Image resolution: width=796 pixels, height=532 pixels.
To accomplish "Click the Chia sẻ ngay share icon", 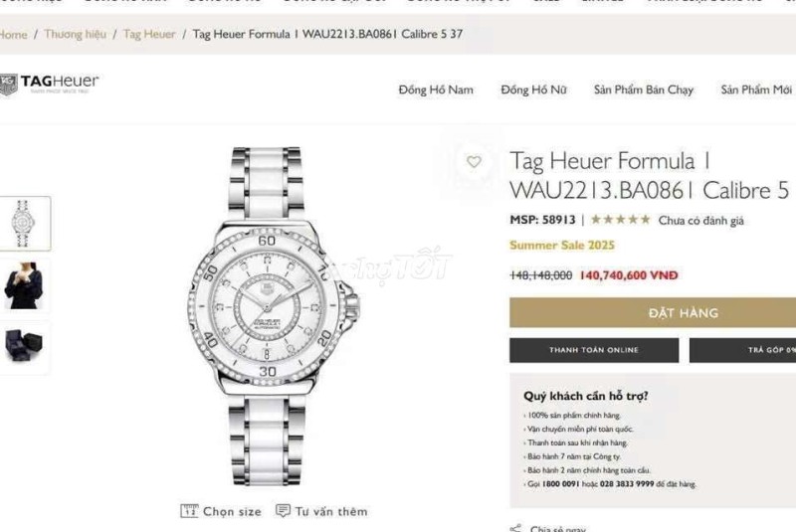I will [x=515, y=528].
